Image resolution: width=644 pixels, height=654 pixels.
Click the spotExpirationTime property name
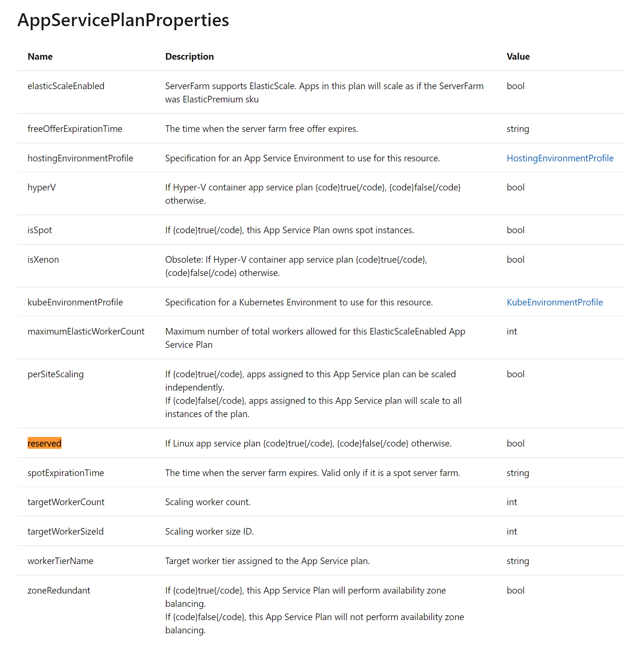click(66, 473)
